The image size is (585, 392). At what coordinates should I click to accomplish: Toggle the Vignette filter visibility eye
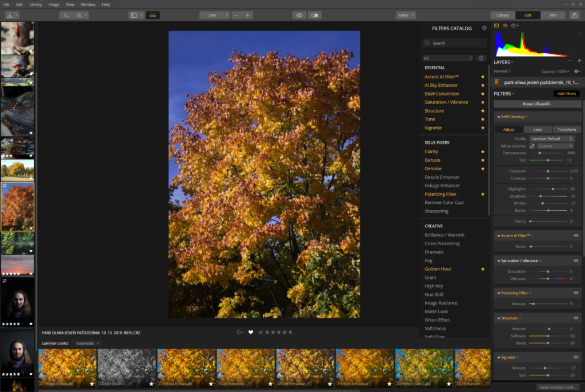click(576, 357)
